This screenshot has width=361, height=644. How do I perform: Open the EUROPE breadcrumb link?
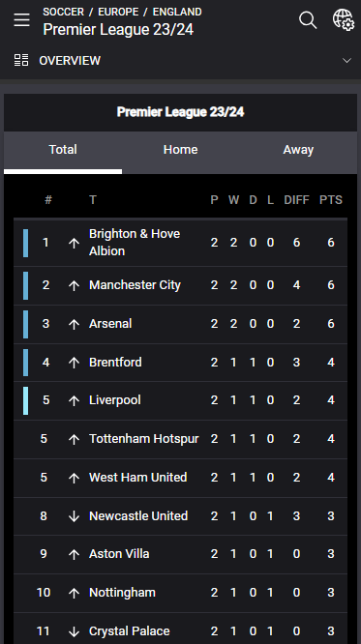118,12
